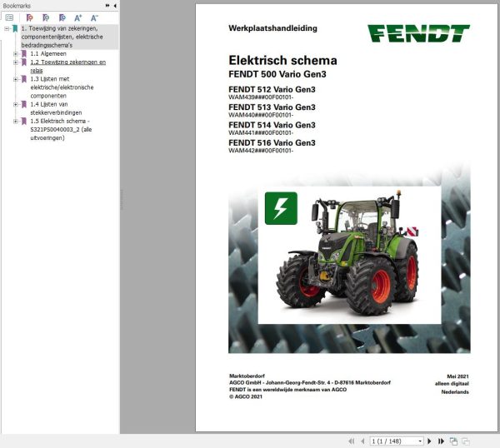The height and width of the screenshot is (448, 500).
Task: Click the FENDT 513 Vario Gen3 line
Action: 272,107
